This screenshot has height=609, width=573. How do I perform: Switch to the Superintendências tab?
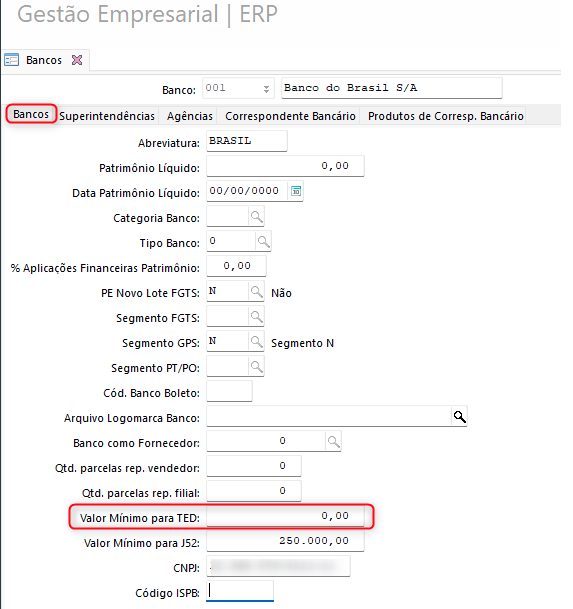(x=107, y=116)
